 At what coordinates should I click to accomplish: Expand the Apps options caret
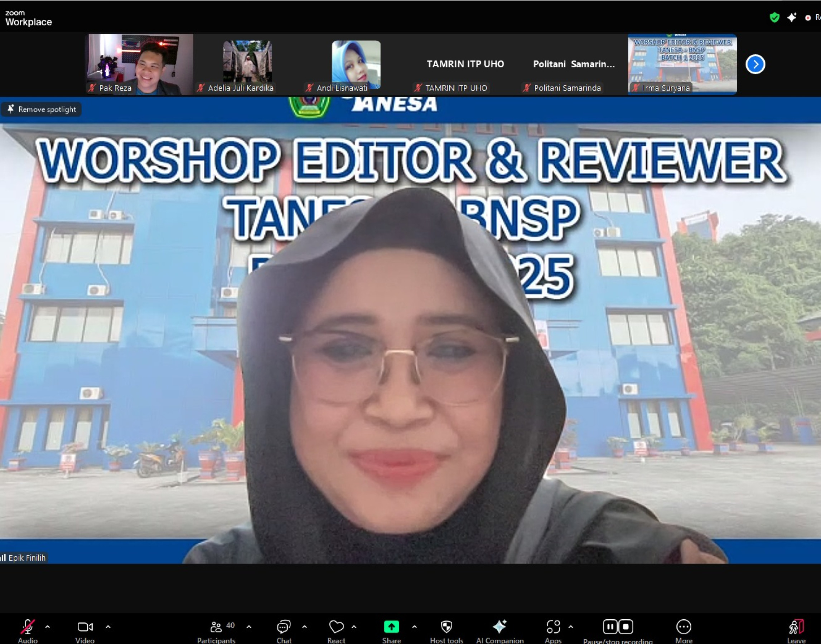pos(571,627)
